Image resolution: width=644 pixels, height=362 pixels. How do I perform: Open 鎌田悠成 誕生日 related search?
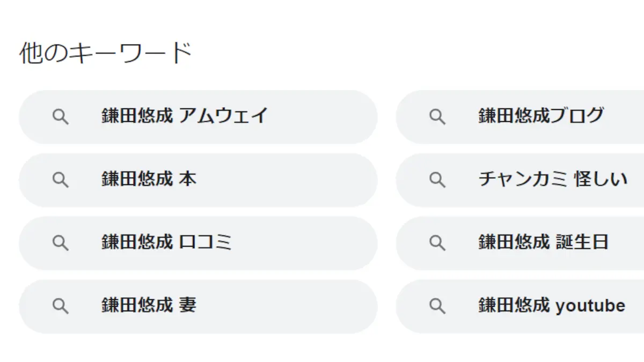pos(543,242)
